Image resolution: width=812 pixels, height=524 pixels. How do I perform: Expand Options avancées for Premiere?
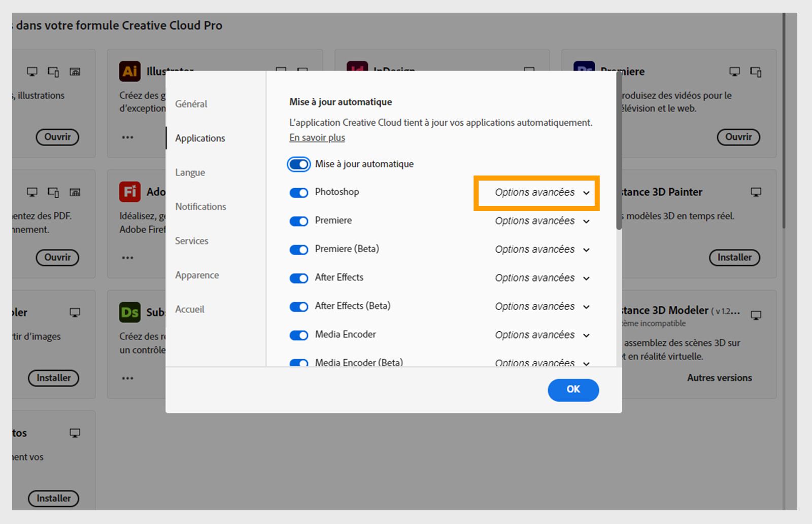[542, 221]
